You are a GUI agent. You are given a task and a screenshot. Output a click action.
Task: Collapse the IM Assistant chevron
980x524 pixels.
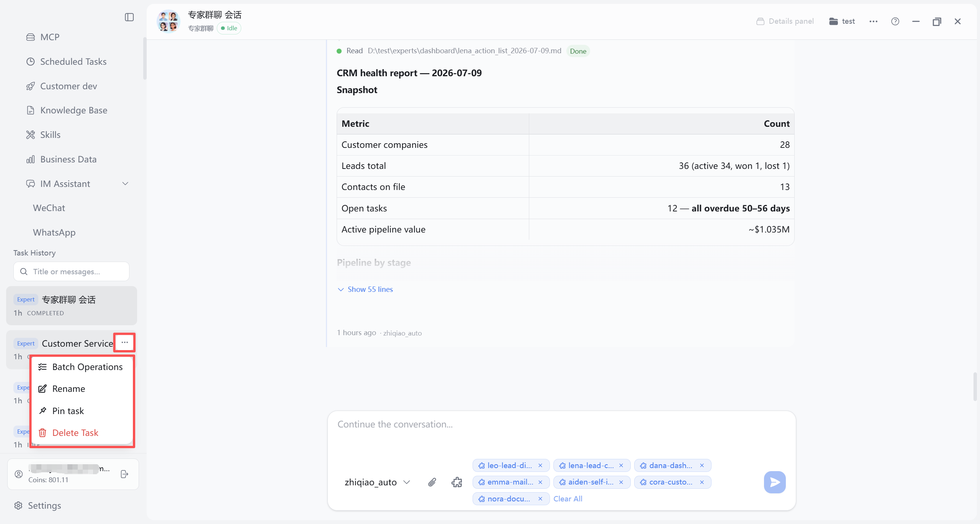tap(125, 184)
